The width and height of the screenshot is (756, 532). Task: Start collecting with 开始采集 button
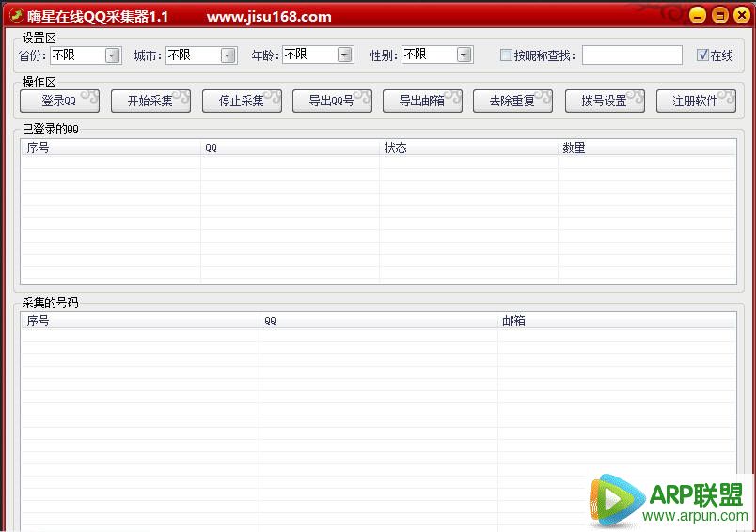150,101
